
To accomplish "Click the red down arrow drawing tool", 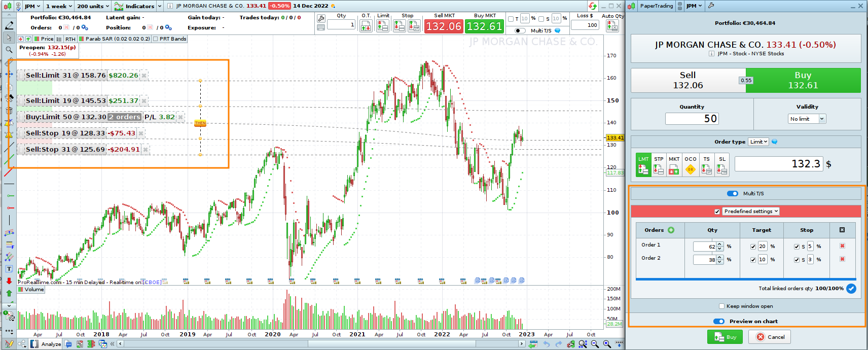I will coord(9,281).
